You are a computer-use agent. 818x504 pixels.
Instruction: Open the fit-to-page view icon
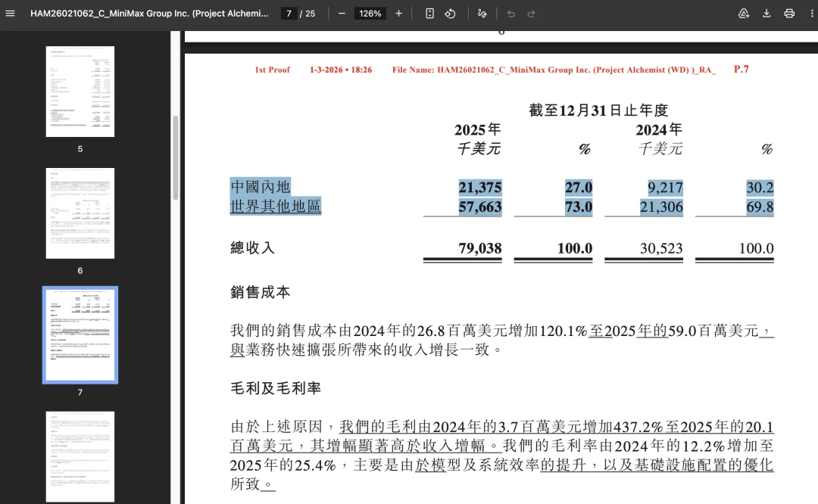(429, 13)
